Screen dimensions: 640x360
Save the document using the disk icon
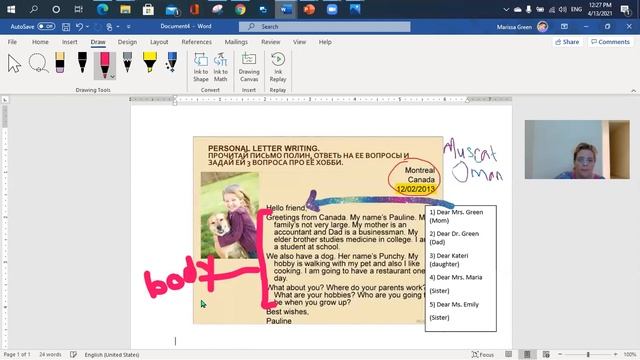pyautogui.click(x=66, y=27)
